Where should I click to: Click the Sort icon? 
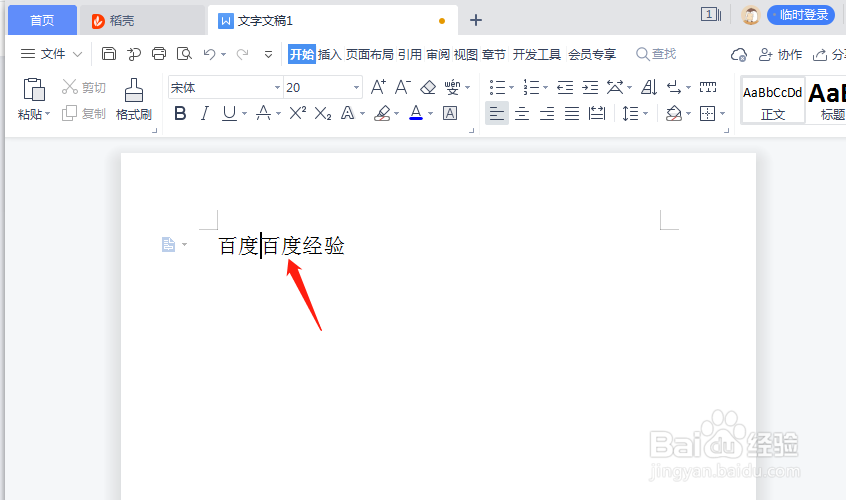click(649, 87)
